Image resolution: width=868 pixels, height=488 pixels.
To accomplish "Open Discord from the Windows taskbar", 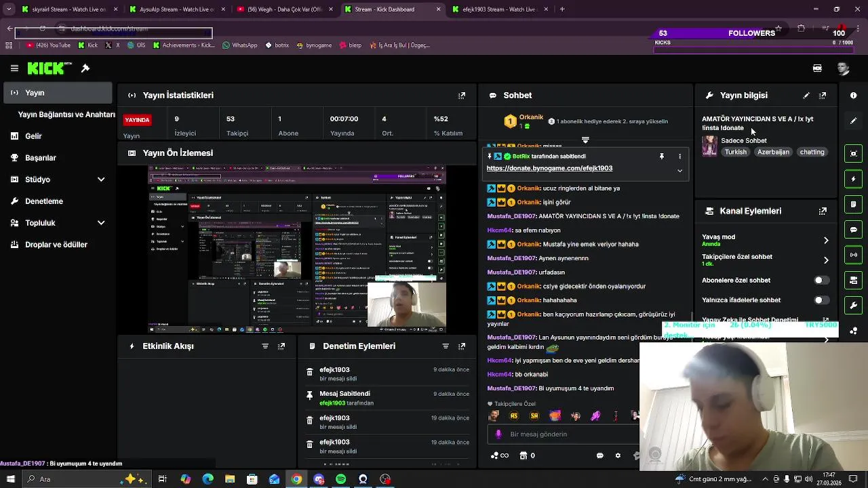I will [319, 479].
